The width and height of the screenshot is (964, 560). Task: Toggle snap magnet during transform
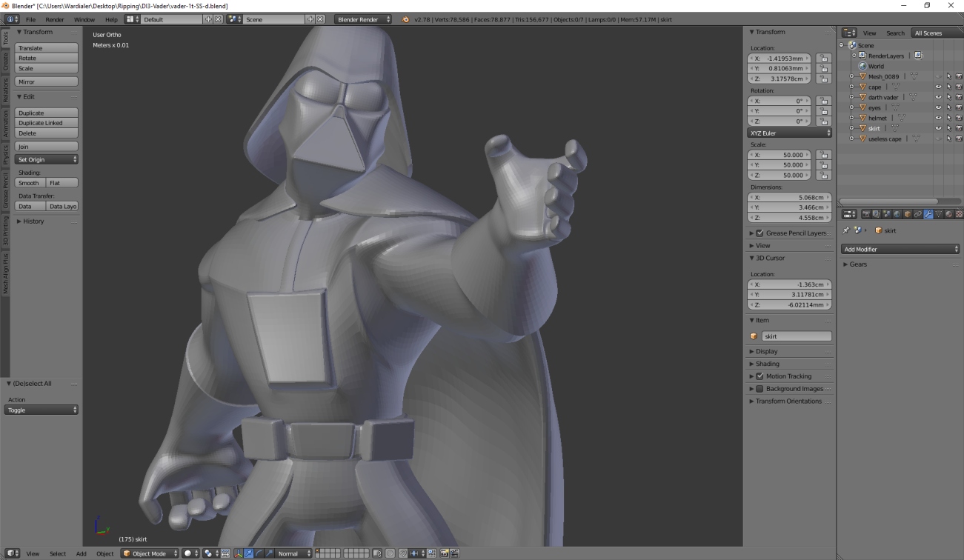(403, 553)
